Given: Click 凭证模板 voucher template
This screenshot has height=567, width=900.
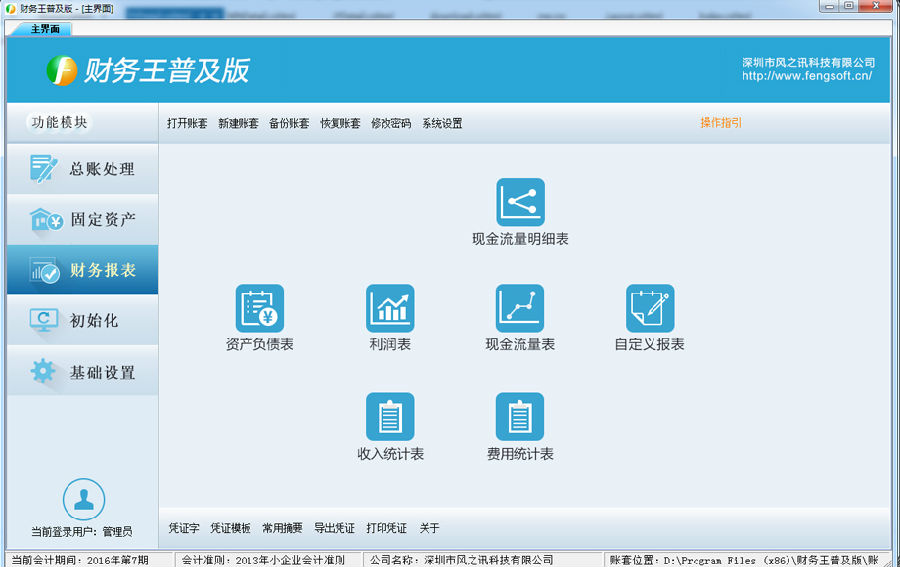Looking at the screenshot, I should coord(230,528).
